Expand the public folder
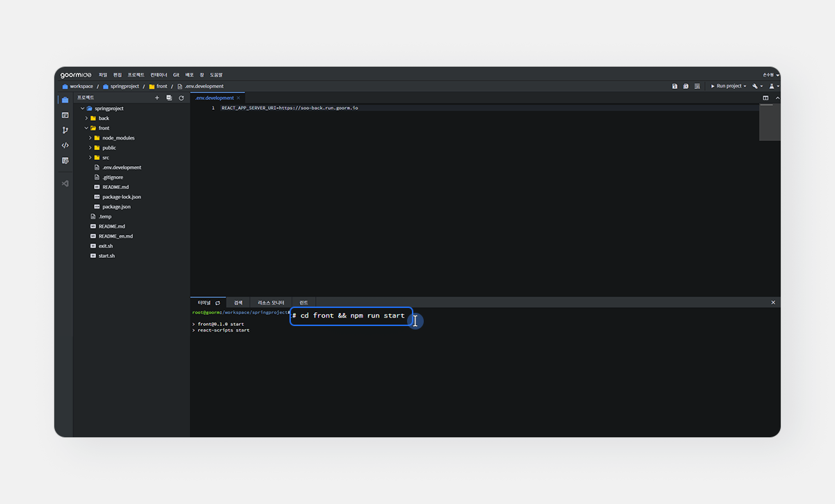Image resolution: width=835 pixels, height=504 pixels. click(x=90, y=147)
